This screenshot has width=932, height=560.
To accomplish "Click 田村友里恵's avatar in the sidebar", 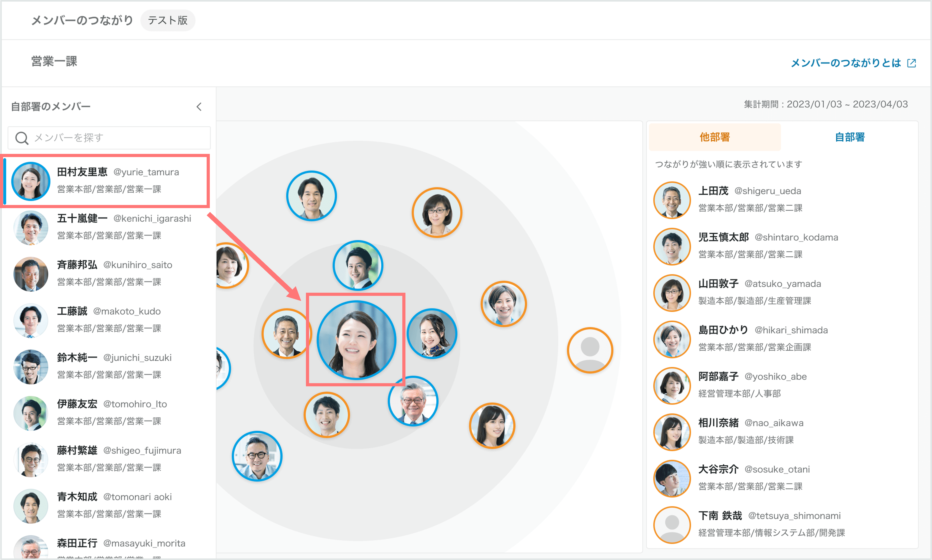I will pyautogui.click(x=31, y=181).
